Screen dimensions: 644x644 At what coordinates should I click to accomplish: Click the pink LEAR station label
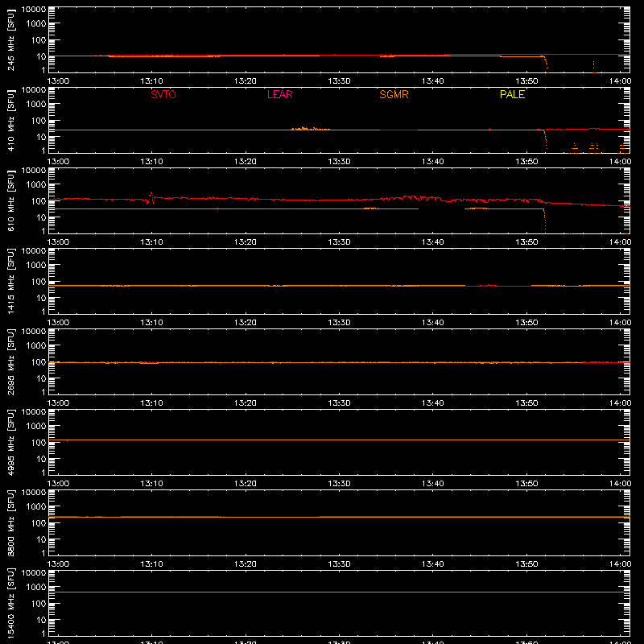[279, 94]
